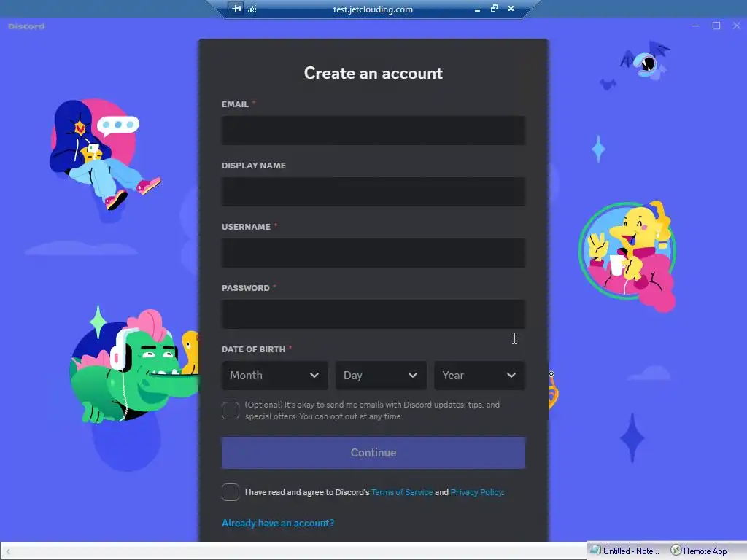Viewport: 747px width, 560px height.
Task: Close the Discord window
Action: (x=737, y=26)
